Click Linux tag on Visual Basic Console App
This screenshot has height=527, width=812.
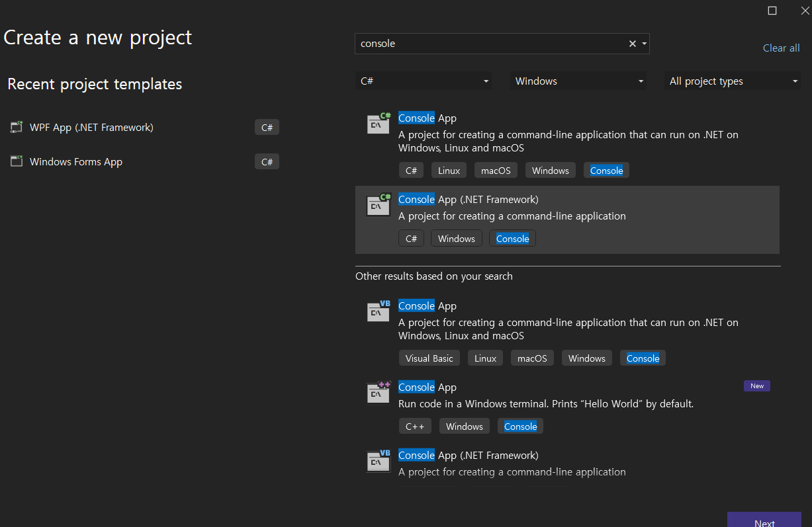pyautogui.click(x=485, y=358)
